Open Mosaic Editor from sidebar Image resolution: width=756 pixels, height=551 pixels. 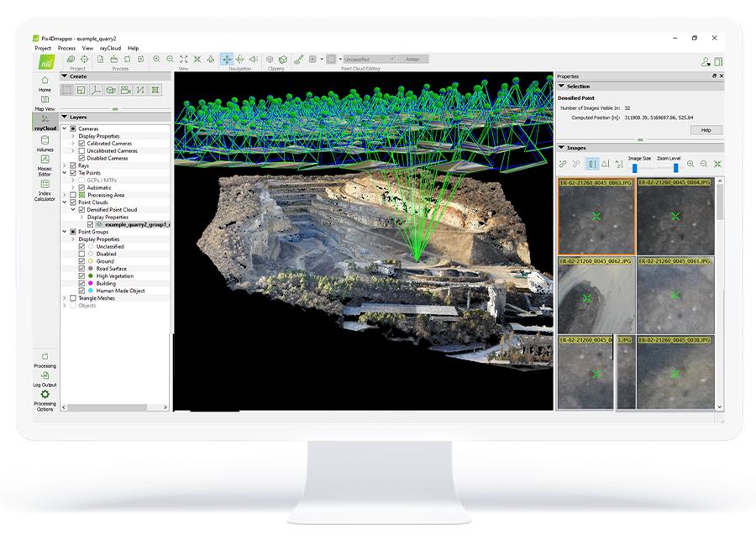click(45, 165)
